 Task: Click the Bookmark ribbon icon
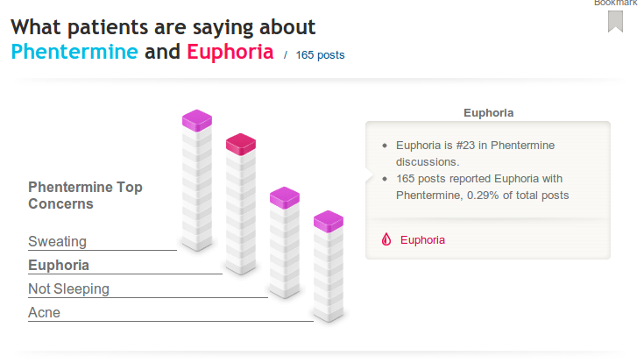(x=615, y=22)
